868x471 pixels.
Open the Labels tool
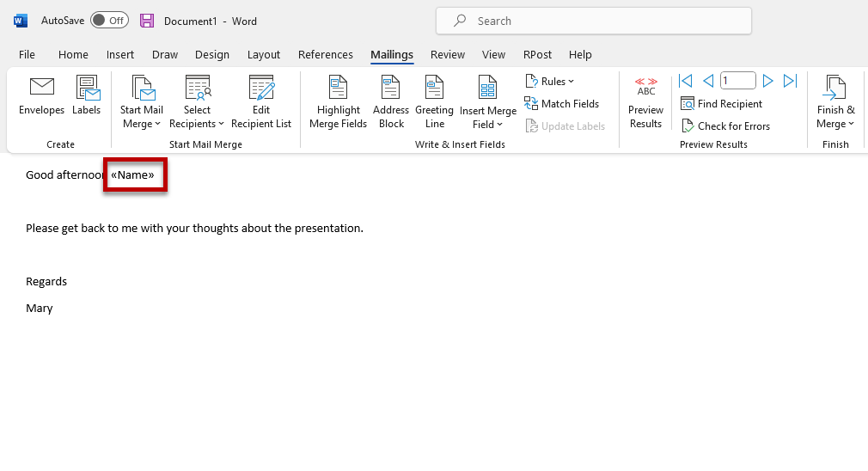pos(86,87)
